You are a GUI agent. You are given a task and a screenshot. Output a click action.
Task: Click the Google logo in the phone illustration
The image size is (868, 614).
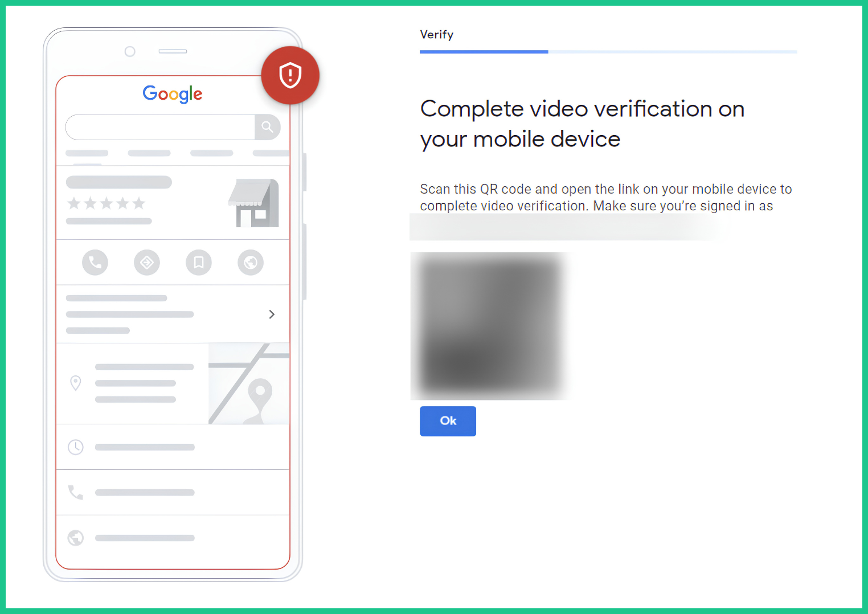(173, 94)
